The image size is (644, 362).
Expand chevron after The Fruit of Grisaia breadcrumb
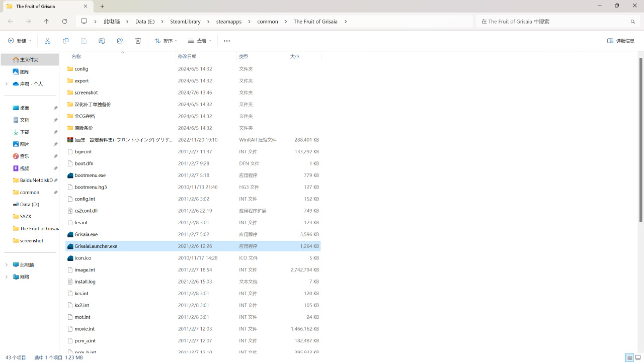346,22
